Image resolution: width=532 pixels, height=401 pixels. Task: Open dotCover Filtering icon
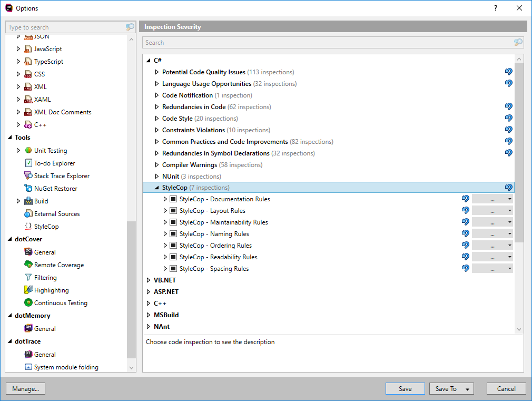28,277
